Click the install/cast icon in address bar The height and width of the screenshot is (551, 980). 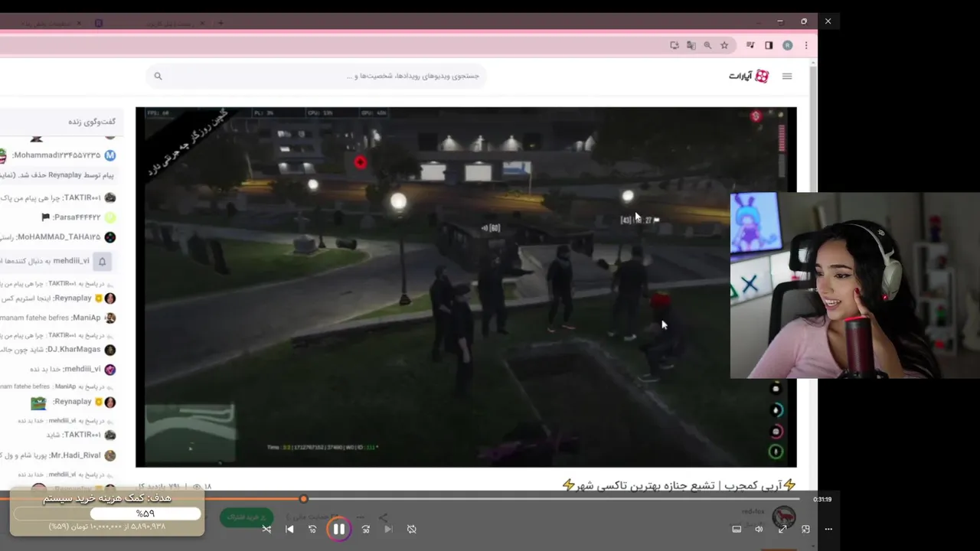tap(675, 45)
